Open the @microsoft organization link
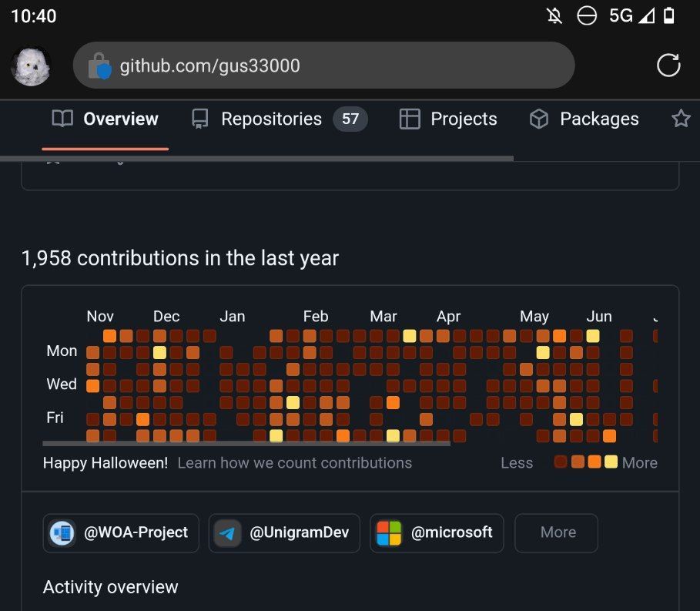This screenshot has height=611, width=700. point(452,533)
